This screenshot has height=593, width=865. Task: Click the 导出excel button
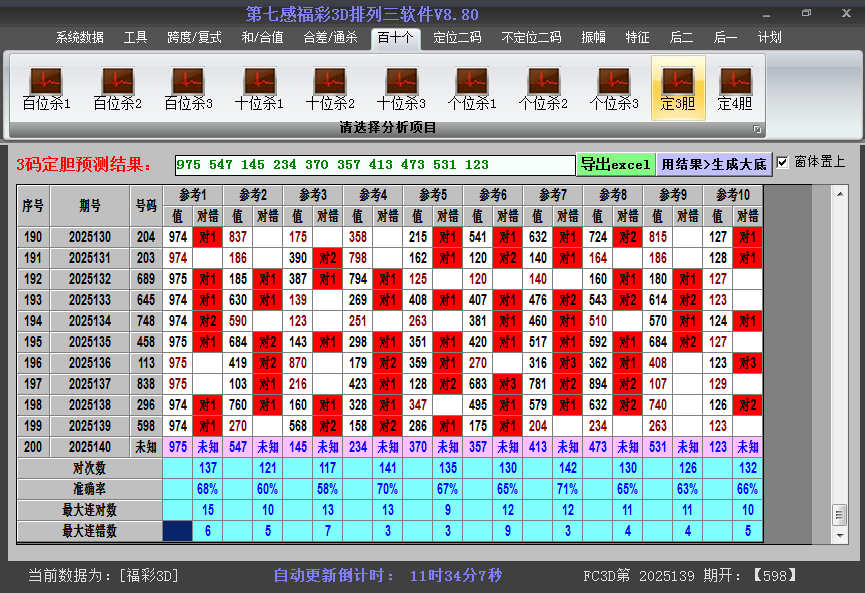pos(615,164)
